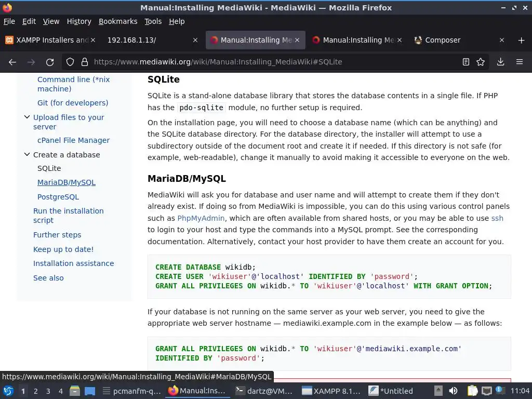This screenshot has height=399, width=532.
Task: Open the Edit menu
Action: 29,21
